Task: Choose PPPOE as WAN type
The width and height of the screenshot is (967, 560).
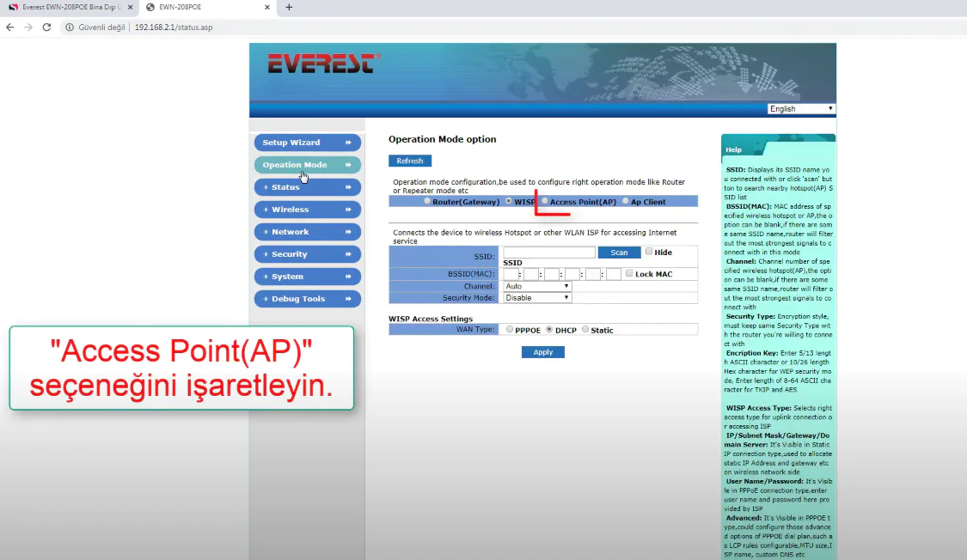Action: coord(510,329)
